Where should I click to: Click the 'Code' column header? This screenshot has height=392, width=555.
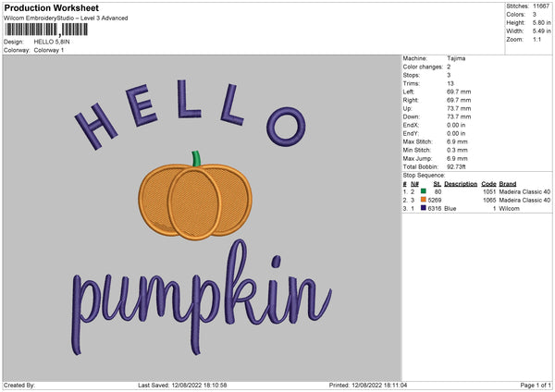pyautogui.click(x=489, y=184)
